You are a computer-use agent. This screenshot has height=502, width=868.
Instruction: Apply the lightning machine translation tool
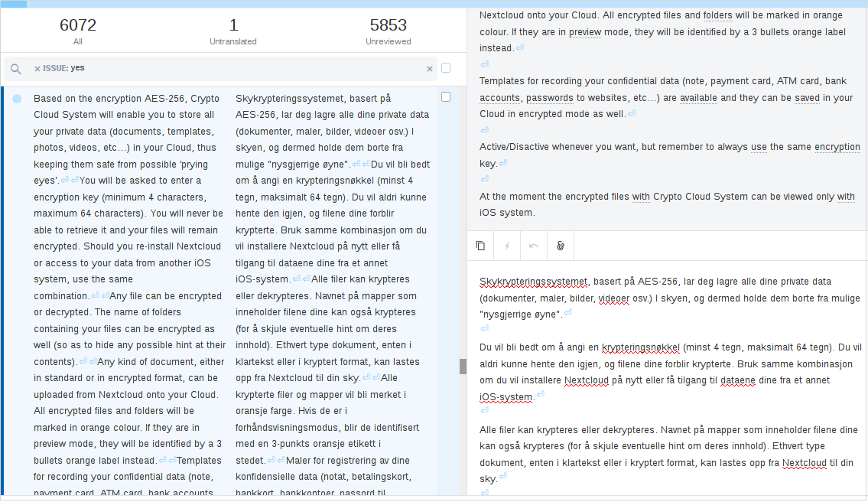pos(507,246)
